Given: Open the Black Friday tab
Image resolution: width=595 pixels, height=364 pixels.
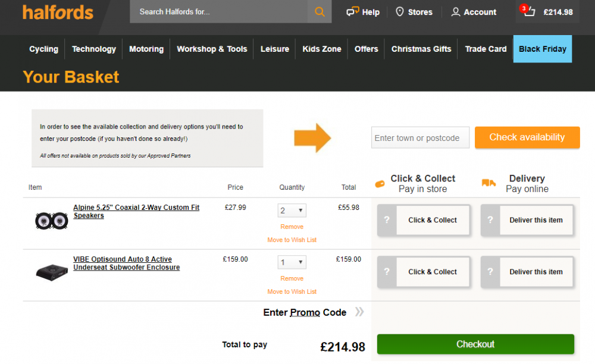Looking at the screenshot, I should click(542, 49).
